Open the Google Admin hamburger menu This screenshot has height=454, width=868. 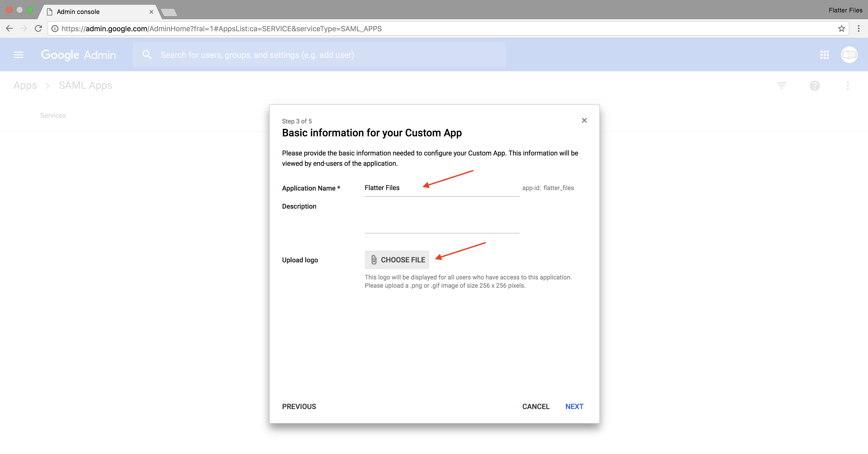coord(19,54)
